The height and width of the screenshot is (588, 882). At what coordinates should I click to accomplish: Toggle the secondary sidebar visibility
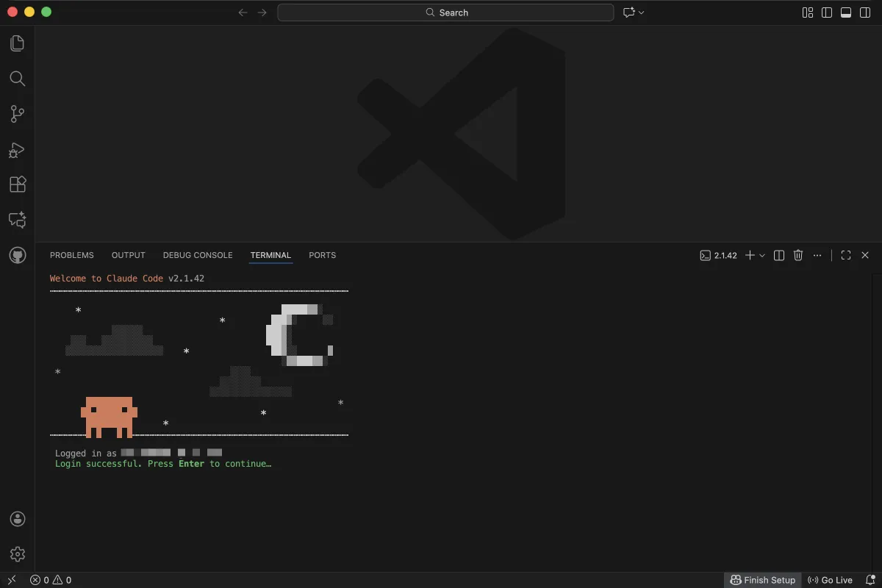tap(864, 12)
